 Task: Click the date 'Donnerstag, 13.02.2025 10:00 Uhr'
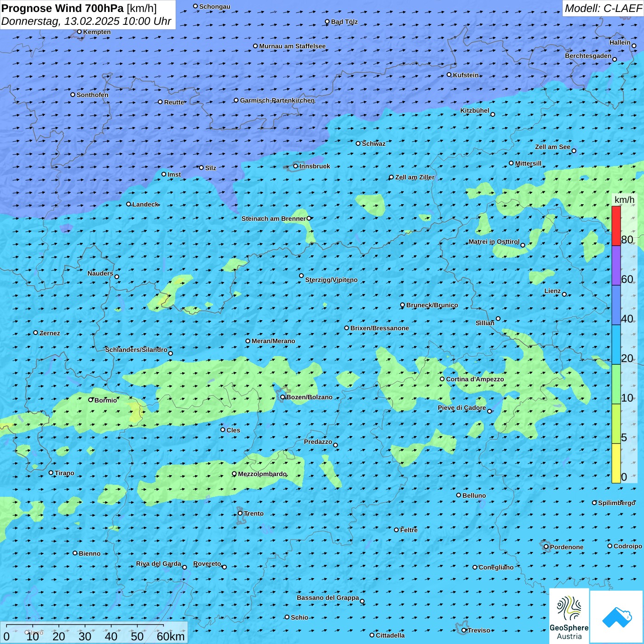[86, 21]
